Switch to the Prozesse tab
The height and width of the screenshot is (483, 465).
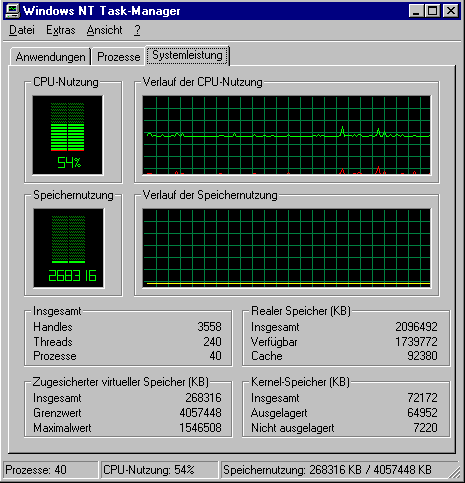(x=118, y=57)
